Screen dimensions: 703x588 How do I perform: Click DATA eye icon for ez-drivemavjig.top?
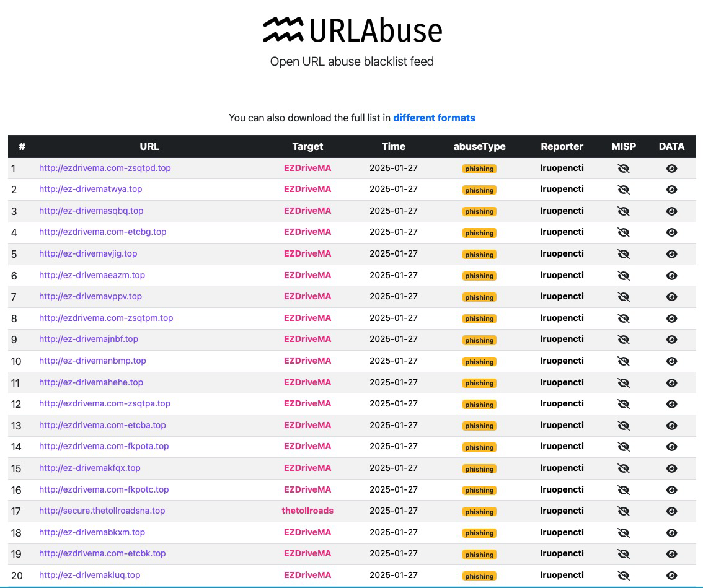click(x=671, y=254)
